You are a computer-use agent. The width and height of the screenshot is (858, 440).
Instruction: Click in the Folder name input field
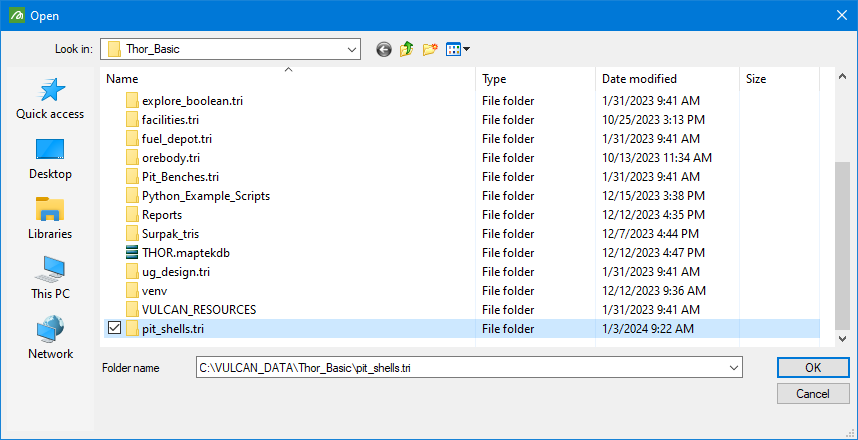point(461,368)
